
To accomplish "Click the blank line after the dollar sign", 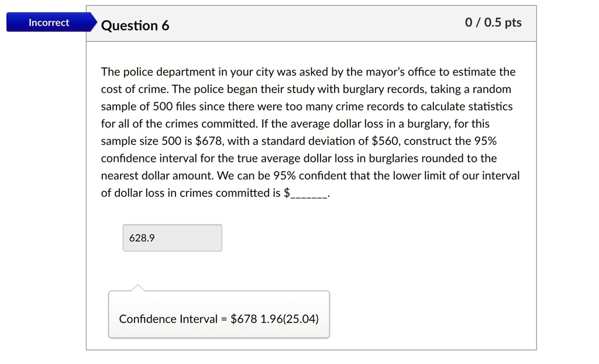I will 309,193.
